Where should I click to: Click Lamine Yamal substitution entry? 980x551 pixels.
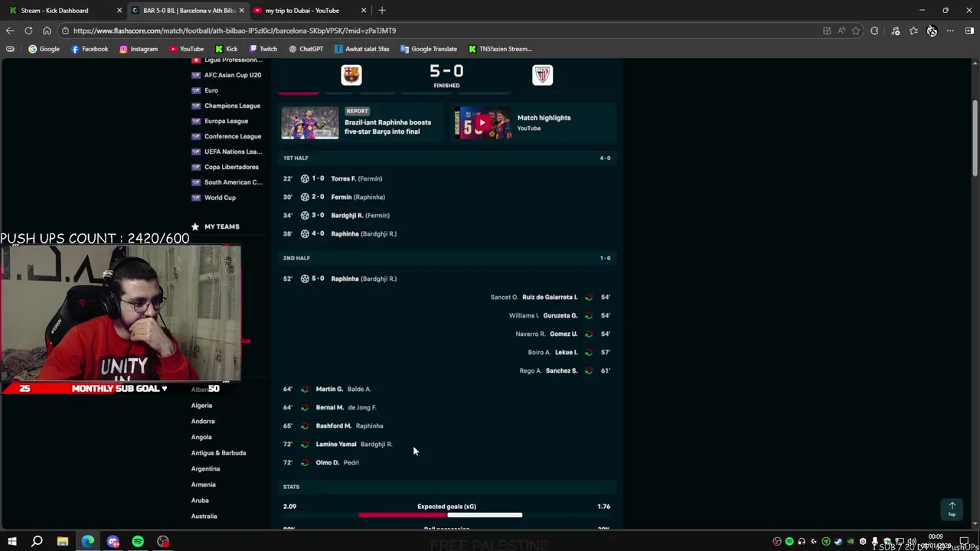pyautogui.click(x=336, y=444)
